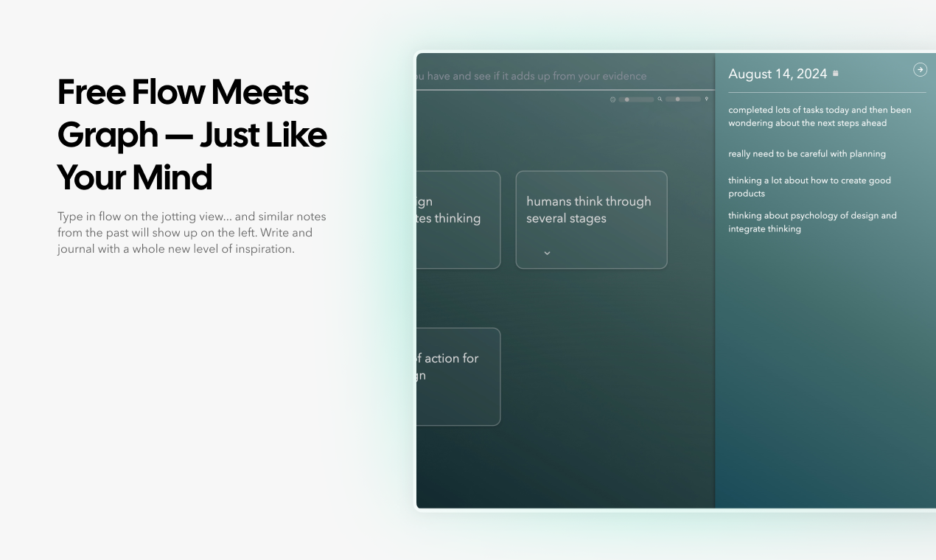Select the note 'completed lots of tasks today'
Viewport: 936px width, 560px height.
820,116
